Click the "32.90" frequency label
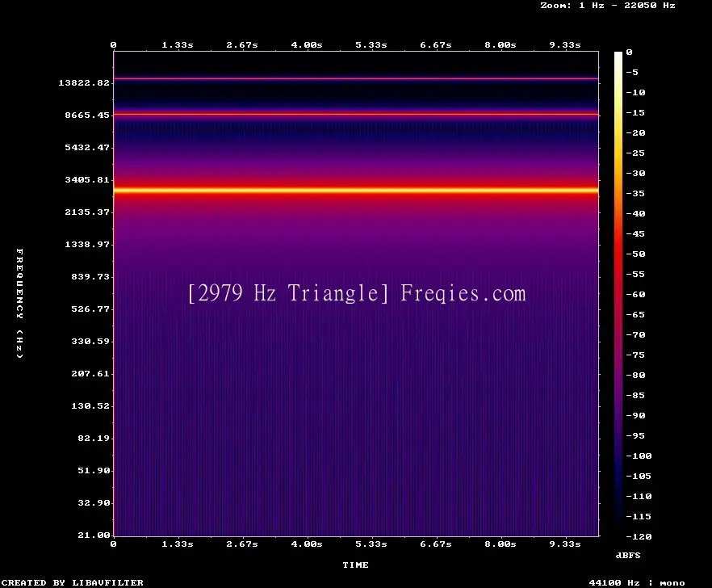 point(94,502)
